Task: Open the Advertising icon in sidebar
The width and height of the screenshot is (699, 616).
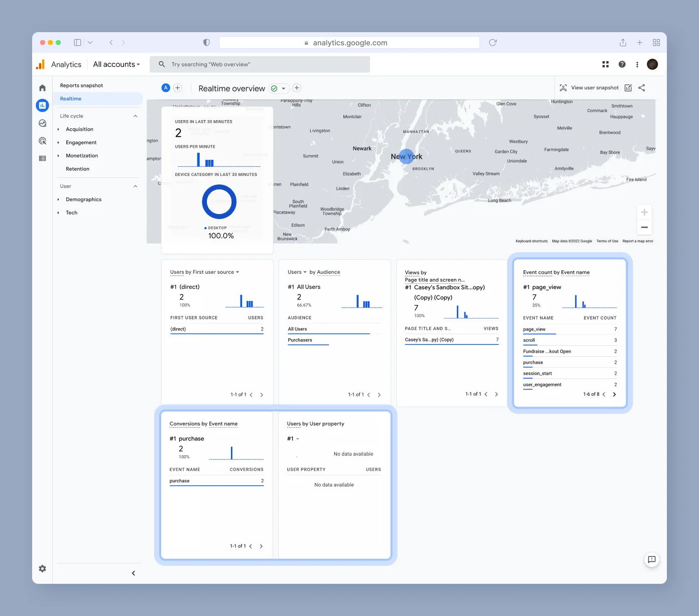Action: coord(42,141)
